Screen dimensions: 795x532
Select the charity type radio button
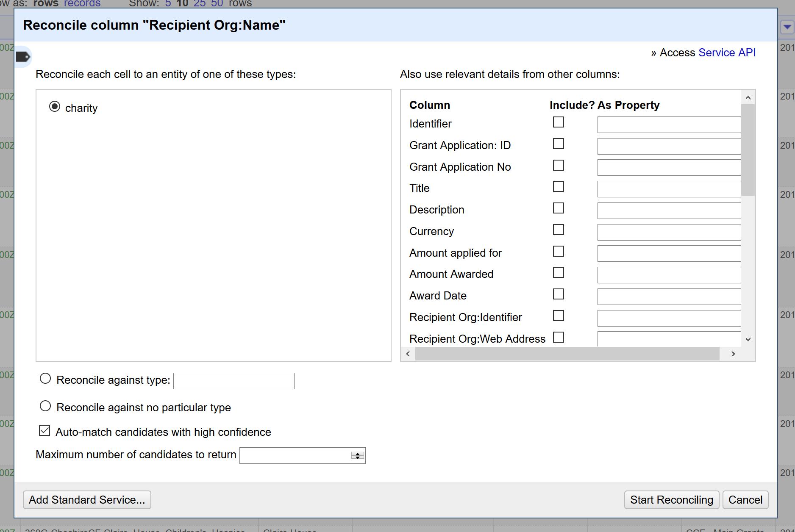point(55,106)
